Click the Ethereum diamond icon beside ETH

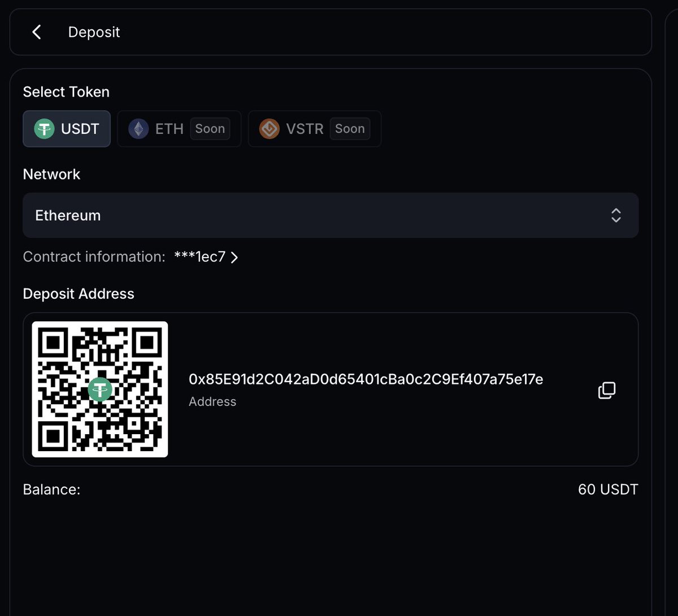coord(138,129)
